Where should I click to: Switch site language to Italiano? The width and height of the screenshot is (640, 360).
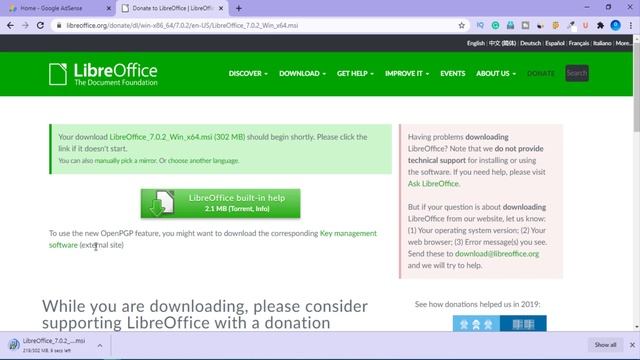pyautogui.click(x=602, y=43)
